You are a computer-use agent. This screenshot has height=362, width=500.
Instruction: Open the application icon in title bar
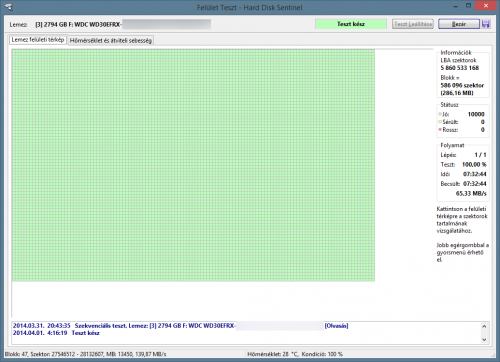click(9, 7)
